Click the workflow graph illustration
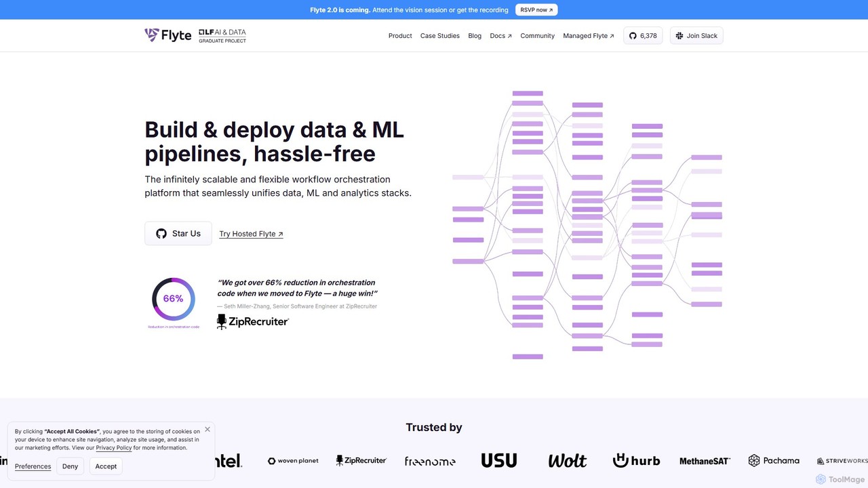The image size is (868, 488). pyautogui.click(x=587, y=225)
